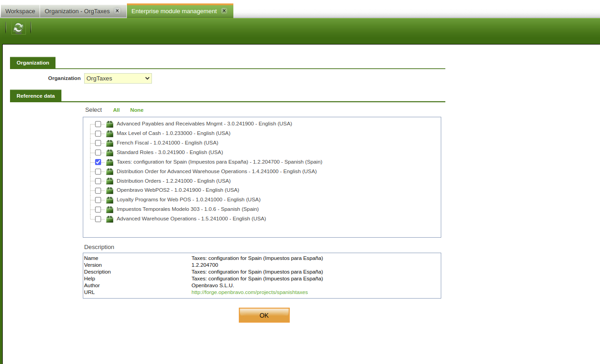600x364 pixels.
Task: Select the Standard Roles checkbox
Action: 98,153
